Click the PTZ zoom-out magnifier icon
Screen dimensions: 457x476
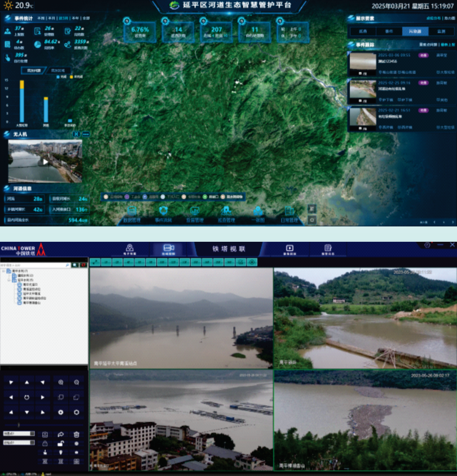point(76,382)
